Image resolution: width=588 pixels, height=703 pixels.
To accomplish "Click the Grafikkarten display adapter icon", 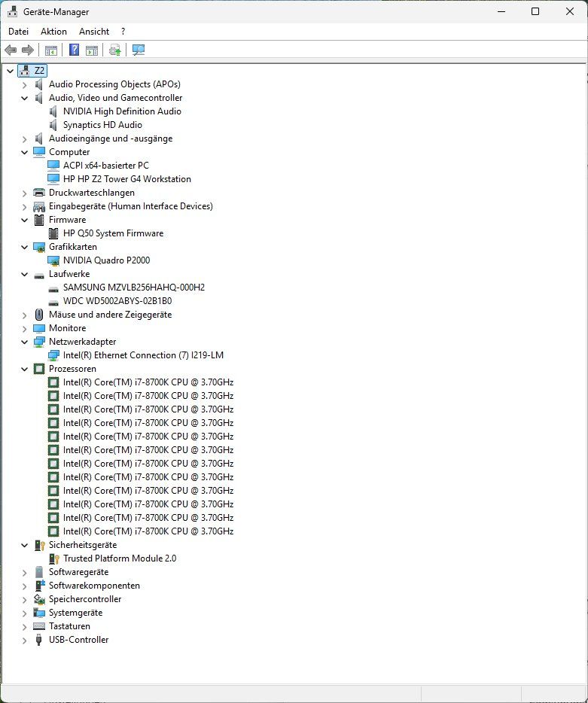I will tap(39, 247).
